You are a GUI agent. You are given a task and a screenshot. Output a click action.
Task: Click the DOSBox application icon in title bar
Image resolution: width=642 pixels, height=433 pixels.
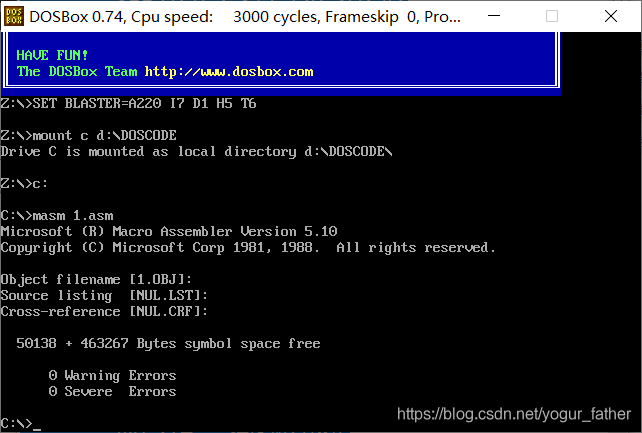[x=14, y=16]
